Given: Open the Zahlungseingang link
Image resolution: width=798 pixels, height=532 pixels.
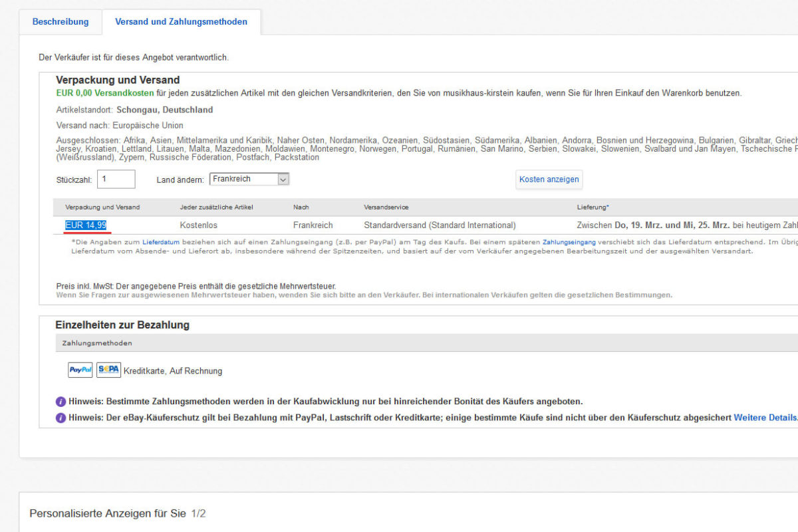Looking at the screenshot, I should [569, 242].
